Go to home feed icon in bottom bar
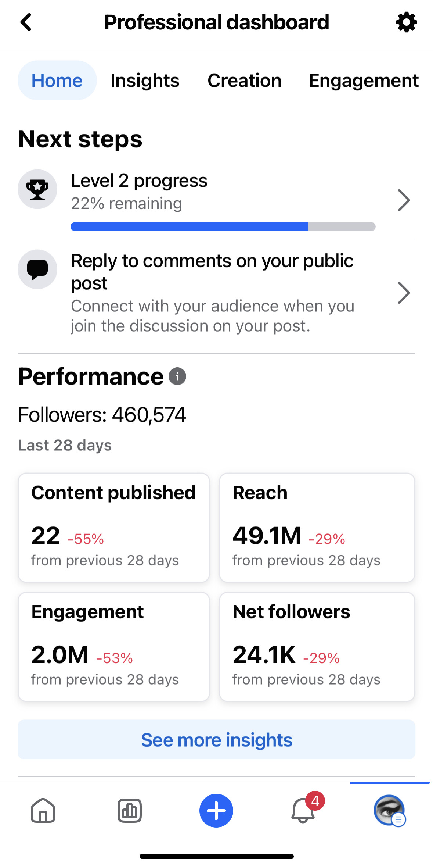 [x=43, y=810]
